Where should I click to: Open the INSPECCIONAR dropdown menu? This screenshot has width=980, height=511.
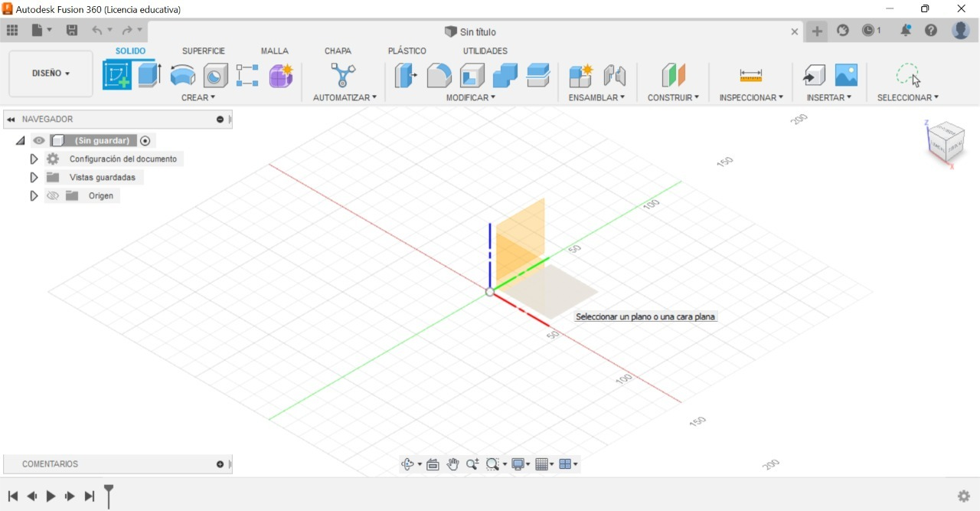point(751,97)
